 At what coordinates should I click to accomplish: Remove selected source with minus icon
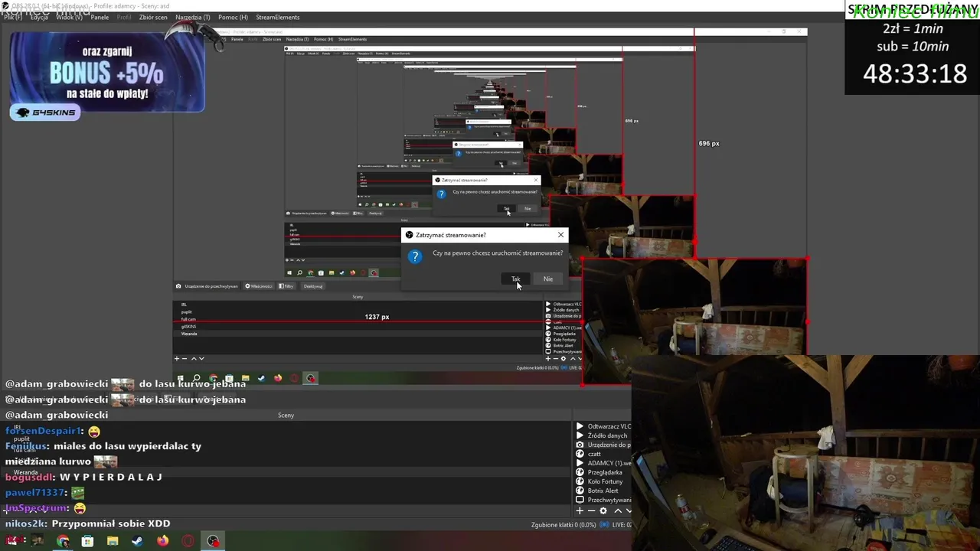tap(591, 510)
